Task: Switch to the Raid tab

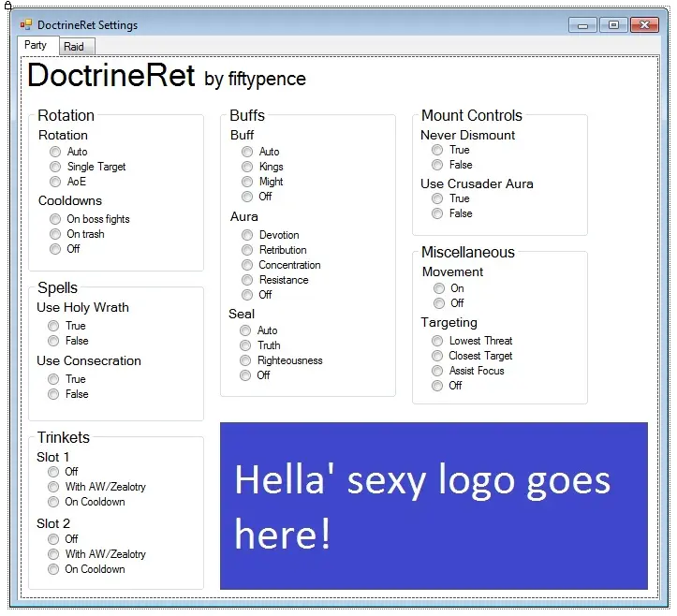Action: click(74, 46)
